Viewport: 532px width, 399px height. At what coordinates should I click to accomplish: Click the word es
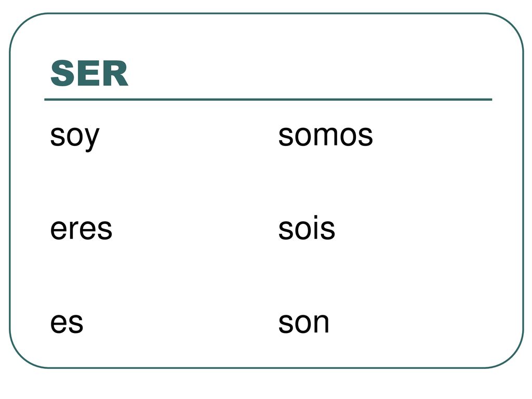coord(66,323)
